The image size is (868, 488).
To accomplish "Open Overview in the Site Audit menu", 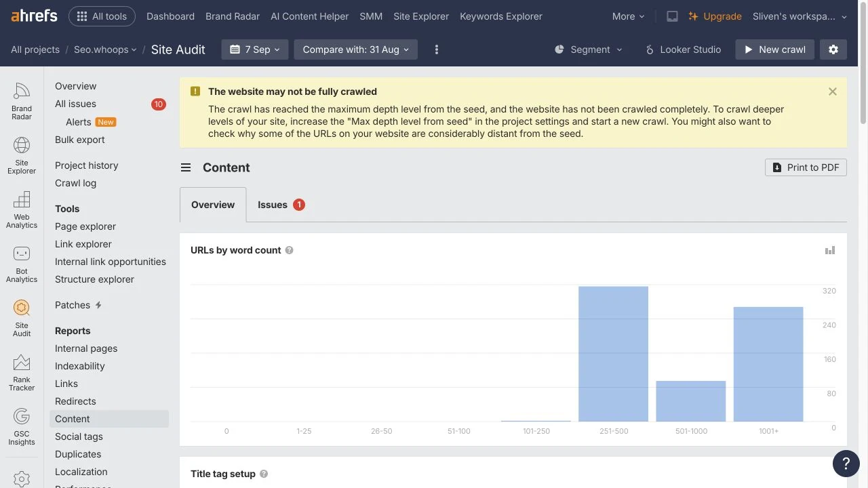I will tap(76, 86).
